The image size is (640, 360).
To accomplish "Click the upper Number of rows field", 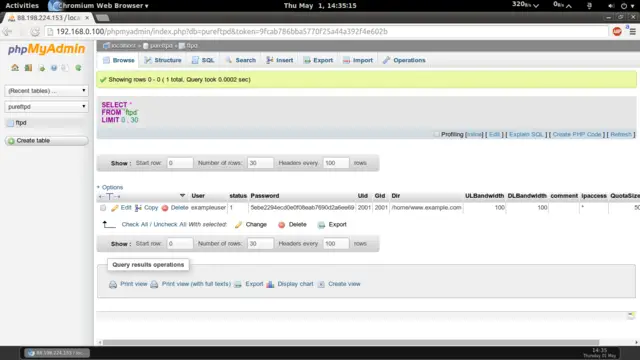I will coord(260,163).
